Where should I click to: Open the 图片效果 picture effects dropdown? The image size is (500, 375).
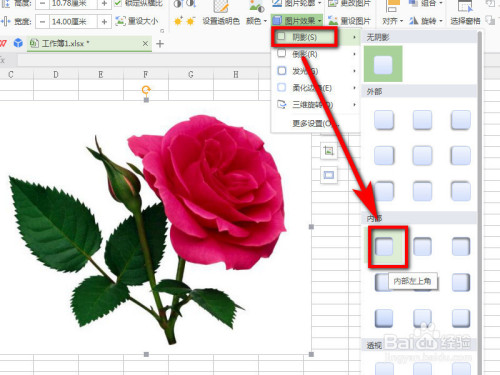[x=297, y=21]
